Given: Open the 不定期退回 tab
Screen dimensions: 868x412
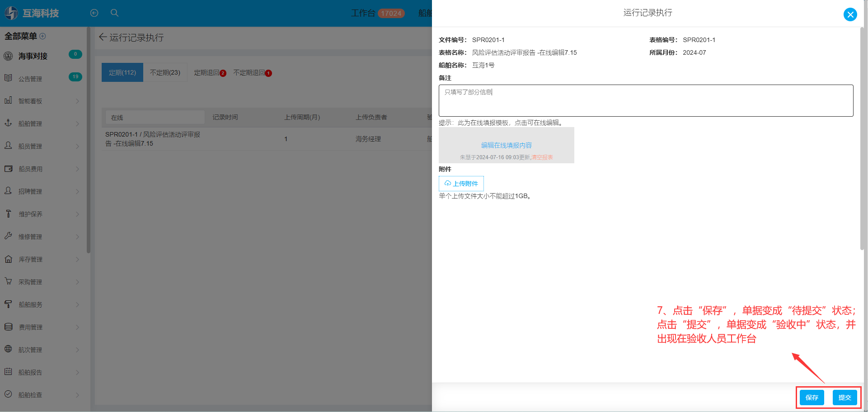Looking at the screenshot, I should pyautogui.click(x=253, y=73).
